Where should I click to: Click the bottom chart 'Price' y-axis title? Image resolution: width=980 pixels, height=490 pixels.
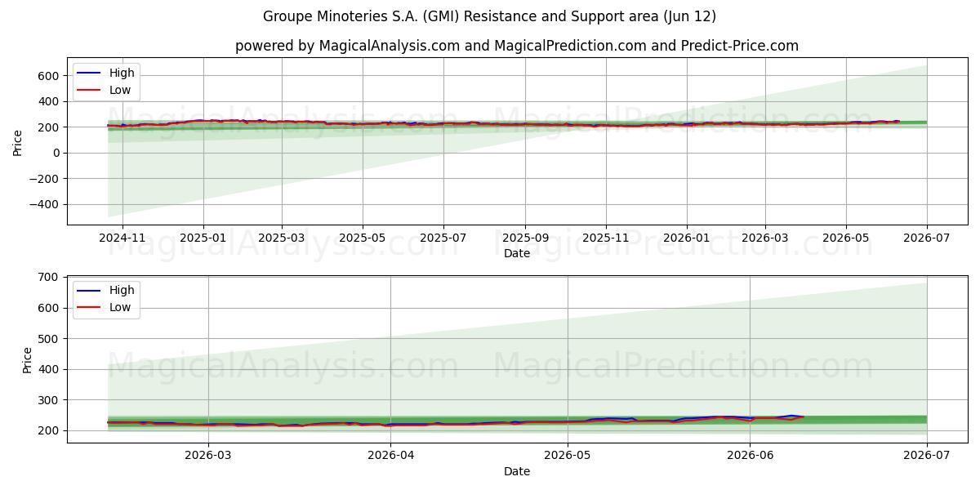[28, 360]
